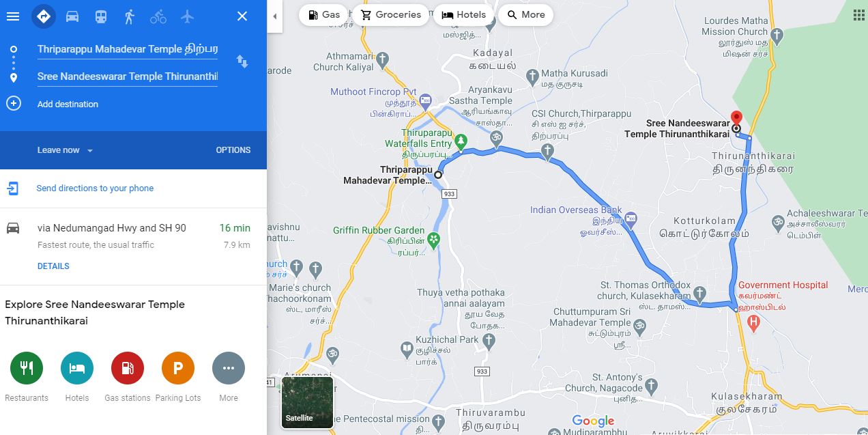Click the Thriparappu Mahadevar Temple starting field
This screenshot has width=868, height=435.
pos(128,49)
